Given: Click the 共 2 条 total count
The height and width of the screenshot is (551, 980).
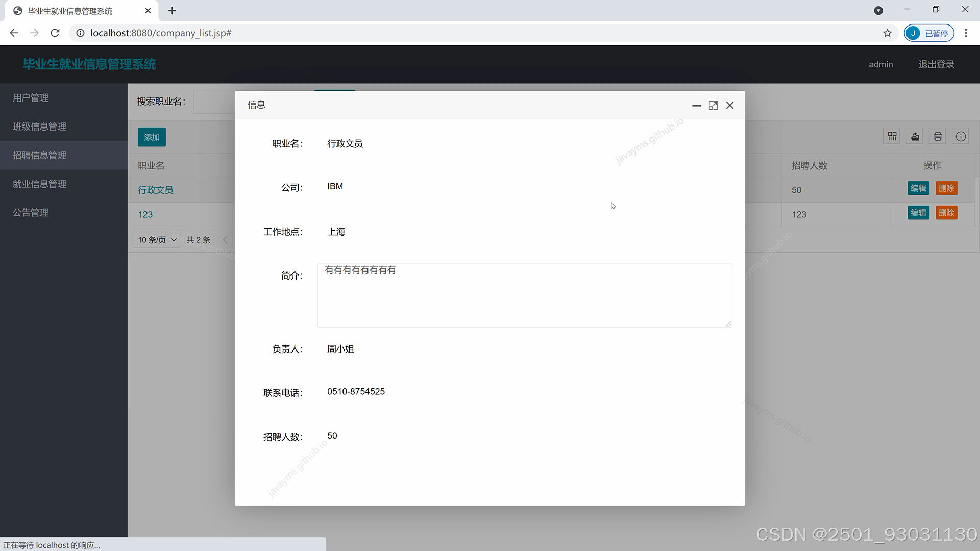Looking at the screenshot, I should pyautogui.click(x=199, y=240).
